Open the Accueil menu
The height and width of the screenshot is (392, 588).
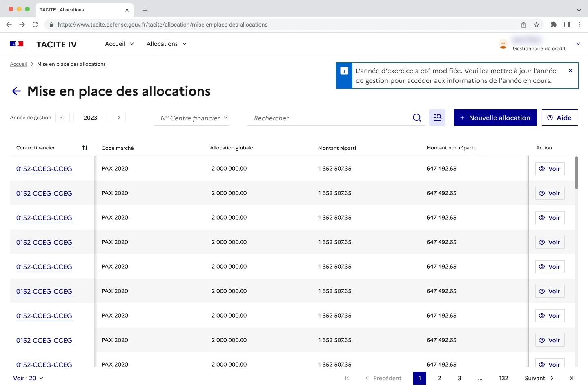coord(119,44)
